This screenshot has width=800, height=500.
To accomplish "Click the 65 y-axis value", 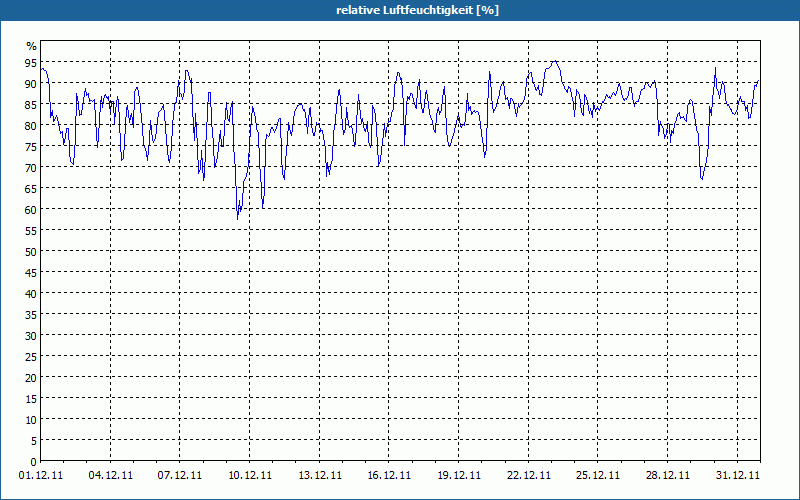I will click(x=31, y=189).
